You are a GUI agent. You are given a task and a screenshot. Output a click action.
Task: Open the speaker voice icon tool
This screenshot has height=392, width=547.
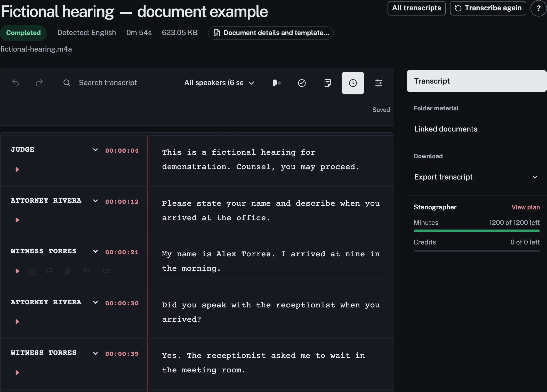point(276,83)
